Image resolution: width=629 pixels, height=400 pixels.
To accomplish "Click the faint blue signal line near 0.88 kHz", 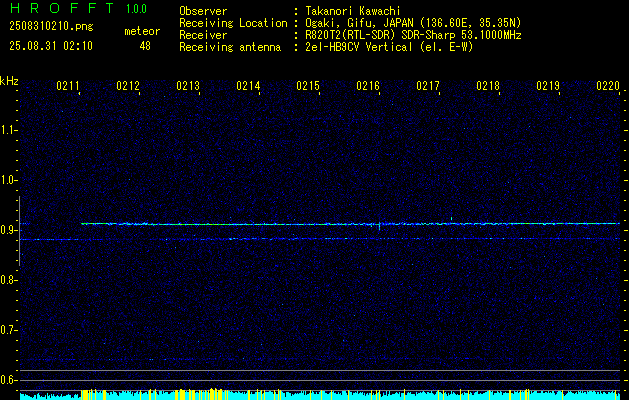I will (x=320, y=239).
